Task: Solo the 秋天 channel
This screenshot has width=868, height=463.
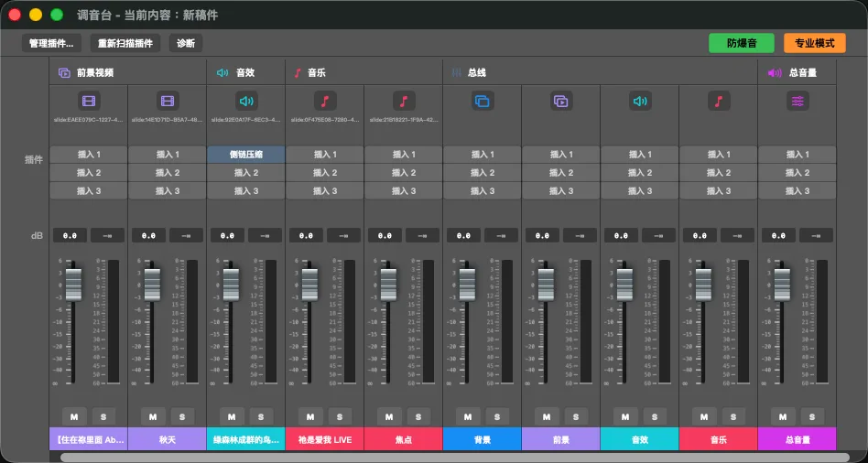Action: (x=182, y=416)
